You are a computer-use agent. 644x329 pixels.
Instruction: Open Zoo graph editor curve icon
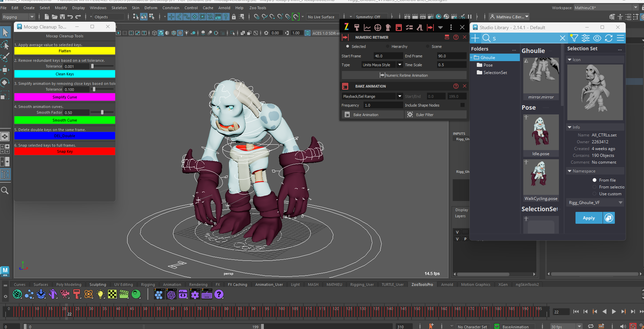pos(367,27)
